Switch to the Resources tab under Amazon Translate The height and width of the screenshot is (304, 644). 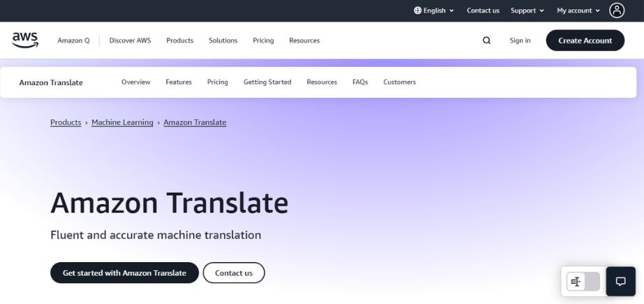[322, 82]
